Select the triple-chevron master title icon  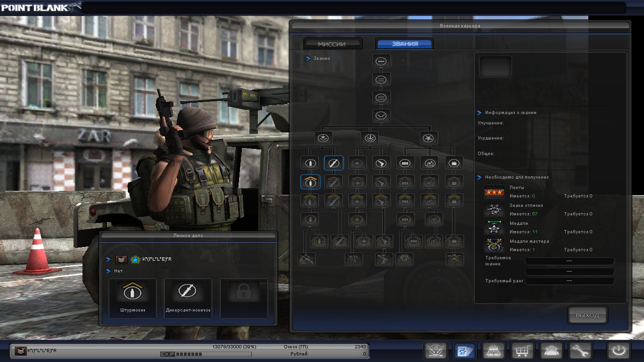(454, 259)
